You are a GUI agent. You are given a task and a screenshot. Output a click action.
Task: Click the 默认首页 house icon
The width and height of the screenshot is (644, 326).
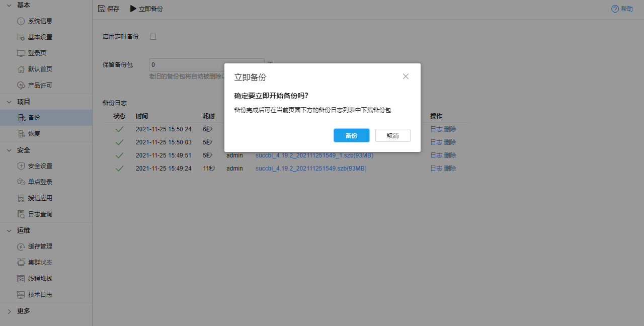[21, 69]
